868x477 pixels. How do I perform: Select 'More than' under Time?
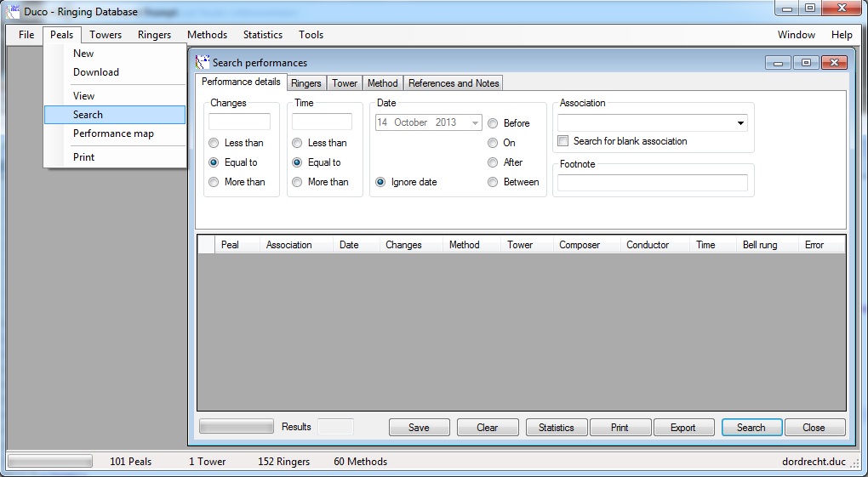click(297, 182)
